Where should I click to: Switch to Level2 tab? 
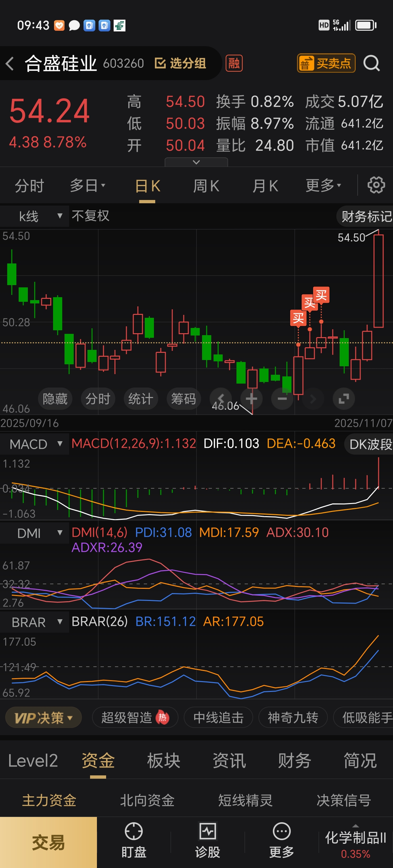coord(33,761)
